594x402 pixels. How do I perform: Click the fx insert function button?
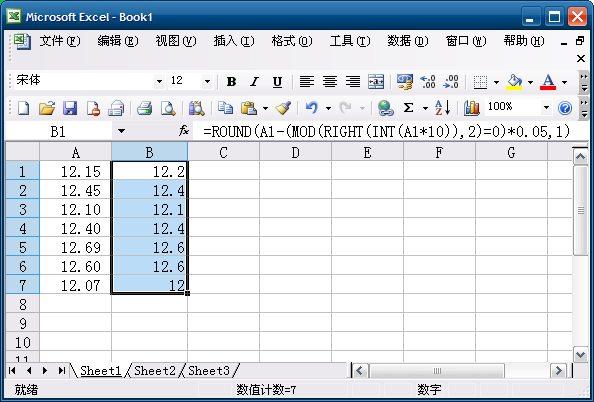click(184, 131)
